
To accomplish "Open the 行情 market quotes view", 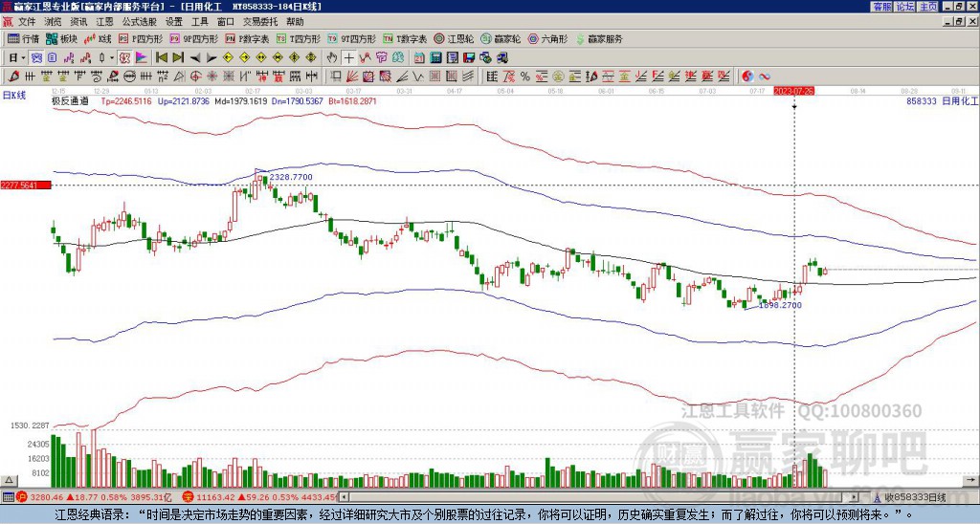I will click(x=24, y=38).
